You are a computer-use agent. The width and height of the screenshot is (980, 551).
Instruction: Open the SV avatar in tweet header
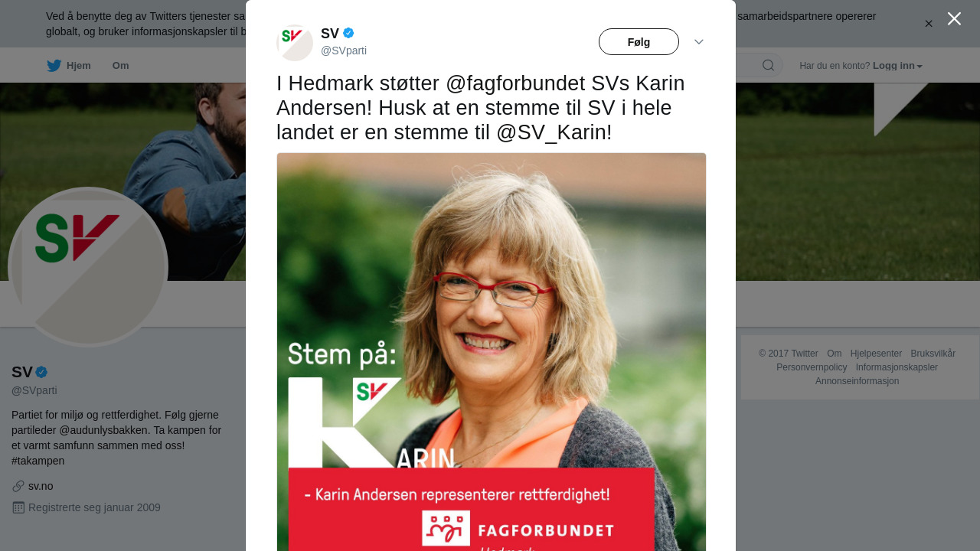point(295,43)
